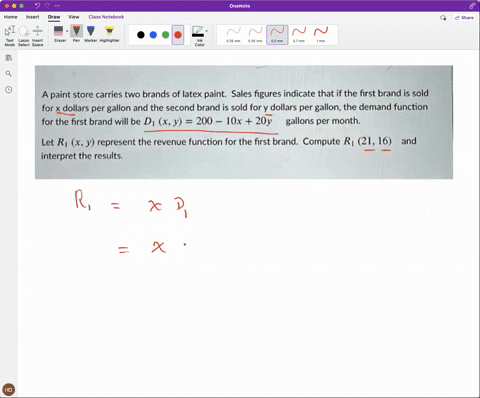
Task: Pick the blue ink color
Action: tap(153, 35)
